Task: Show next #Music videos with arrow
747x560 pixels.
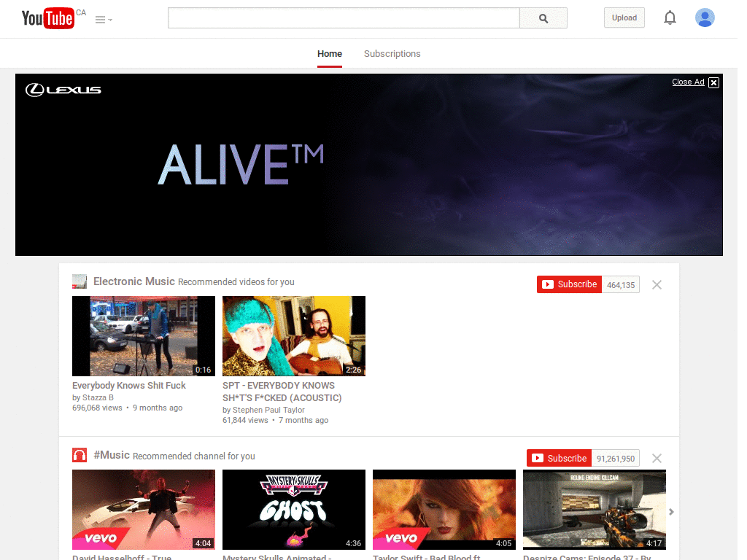Action: pos(671,512)
